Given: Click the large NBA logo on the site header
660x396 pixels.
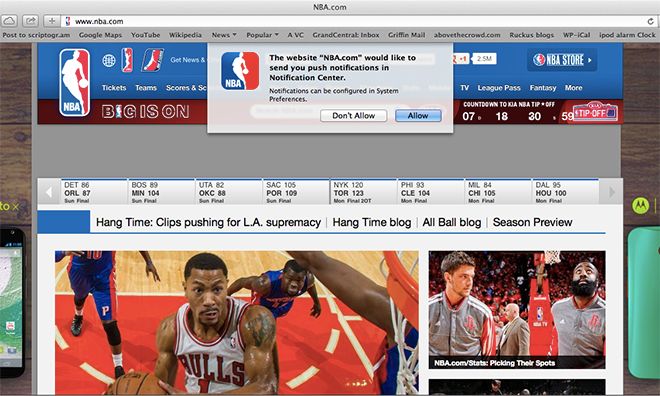Looking at the screenshot, I should click(x=75, y=82).
